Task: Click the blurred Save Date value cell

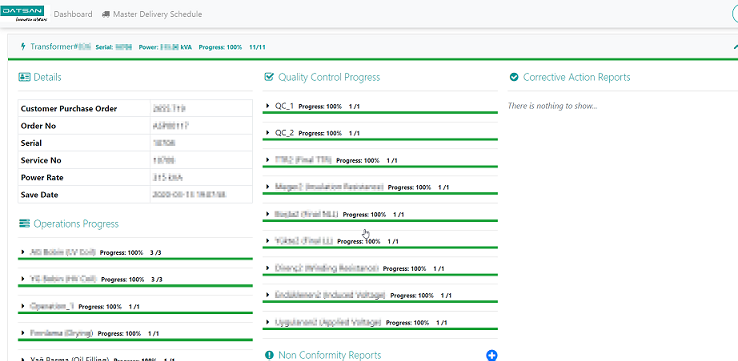Action: pos(201,195)
